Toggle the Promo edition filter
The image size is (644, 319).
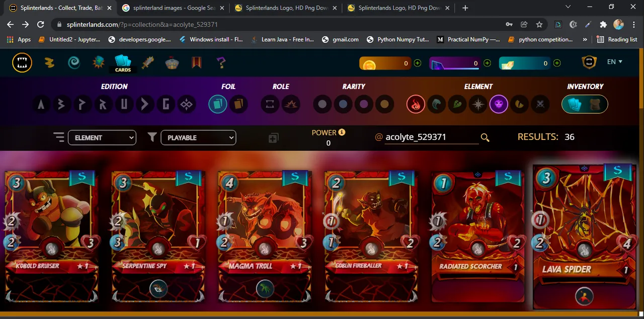click(x=83, y=105)
